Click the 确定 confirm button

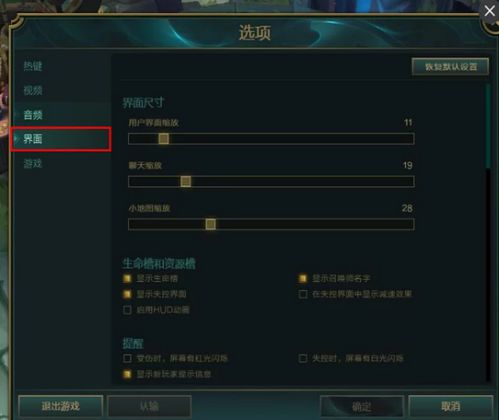coord(362,406)
